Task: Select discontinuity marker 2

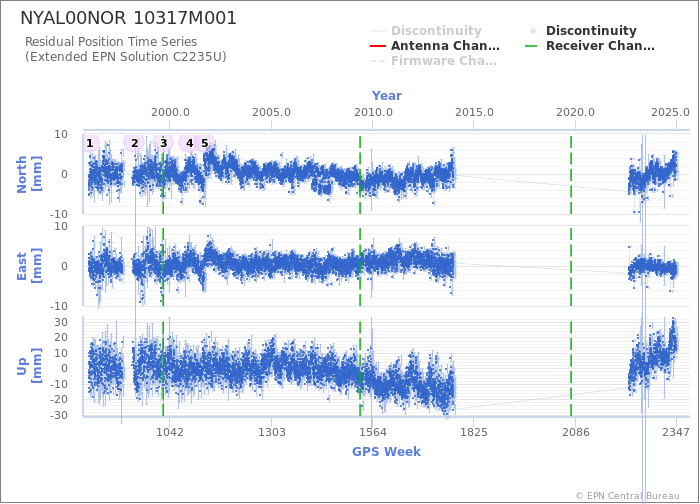Action: [134, 143]
